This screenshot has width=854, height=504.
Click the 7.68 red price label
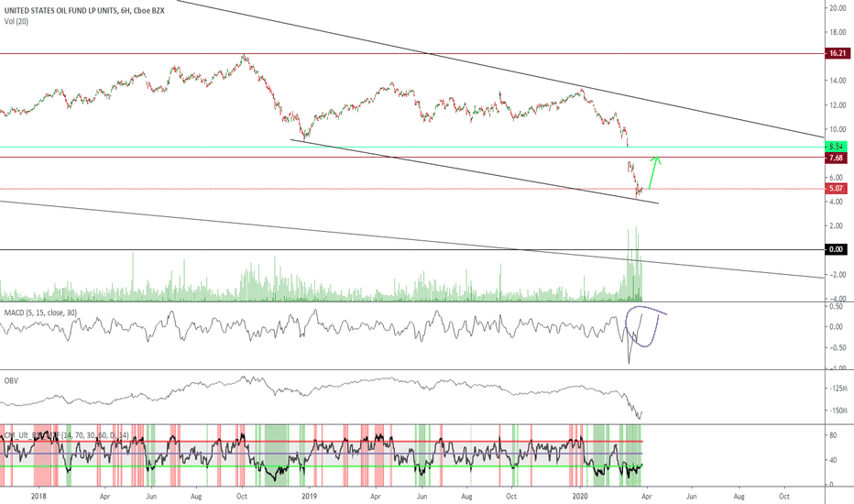(838, 158)
